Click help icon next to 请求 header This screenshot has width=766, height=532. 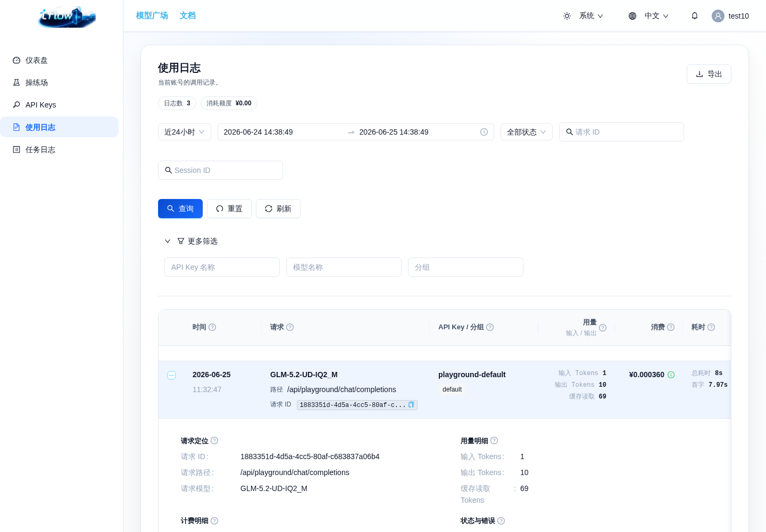click(x=290, y=327)
